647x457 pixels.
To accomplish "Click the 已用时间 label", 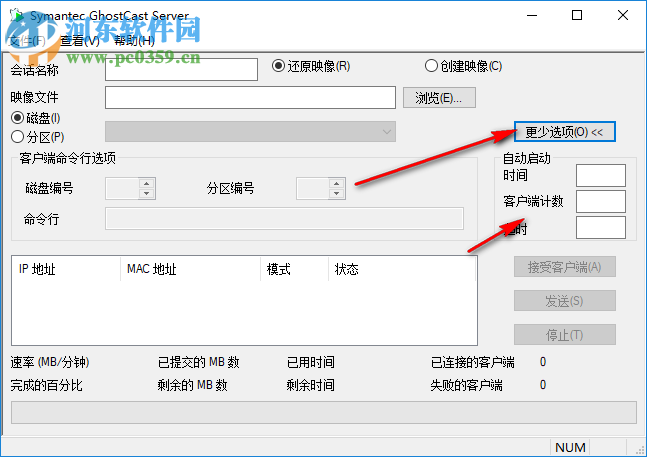I will pyautogui.click(x=311, y=362).
